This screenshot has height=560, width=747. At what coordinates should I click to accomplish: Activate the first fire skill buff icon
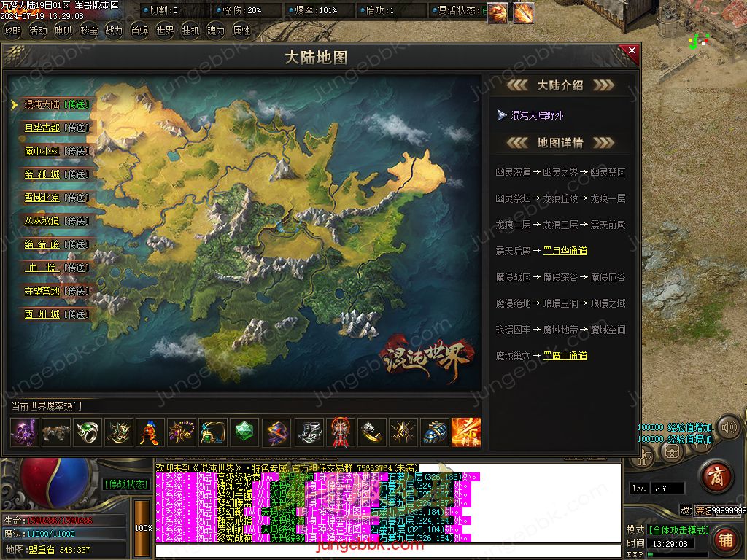click(498, 12)
